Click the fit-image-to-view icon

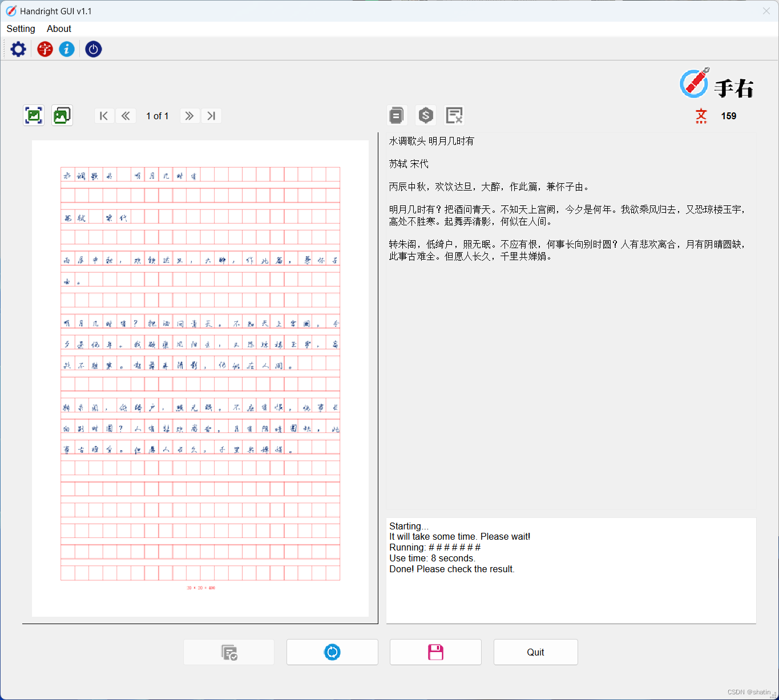point(34,115)
